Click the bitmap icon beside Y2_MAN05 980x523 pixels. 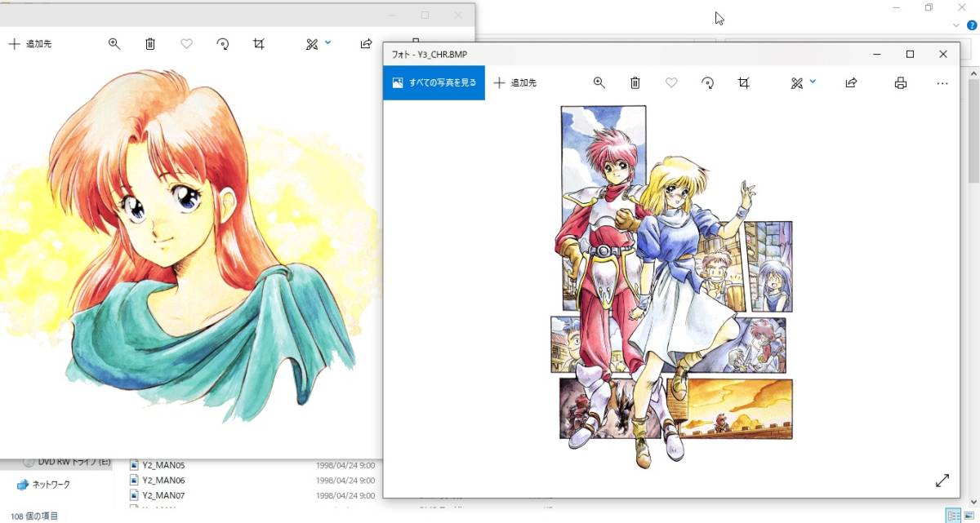(134, 465)
